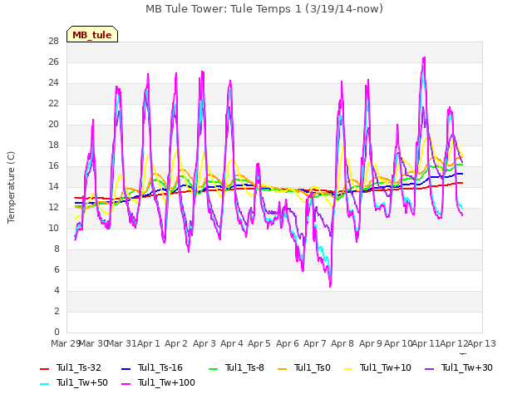Image resolution: width=532 pixels, height=399 pixels.
Task: Click the blue Tul1_Ts-16 legend swatch
Action: 126,368
